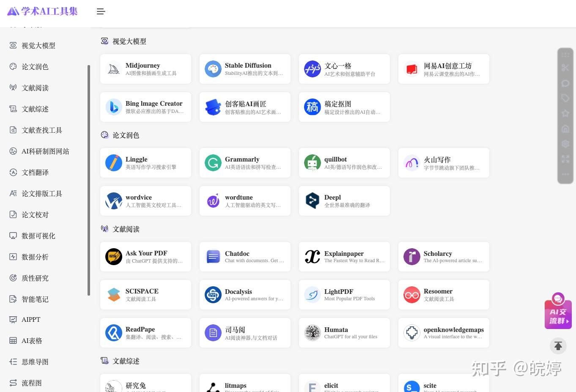This screenshot has height=392, width=576.
Task: Open the Midjourney sailboat icon card
Action: pos(114,69)
